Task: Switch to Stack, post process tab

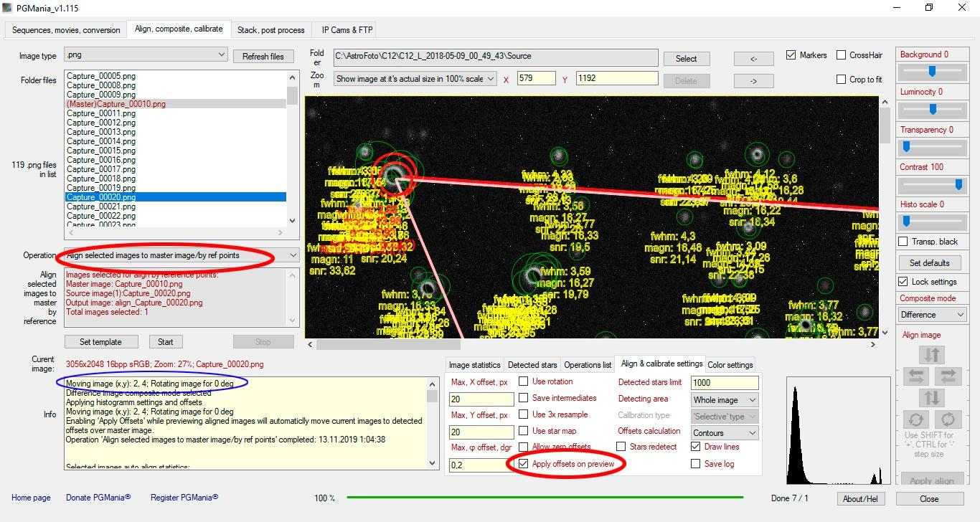Action: [271, 30]
